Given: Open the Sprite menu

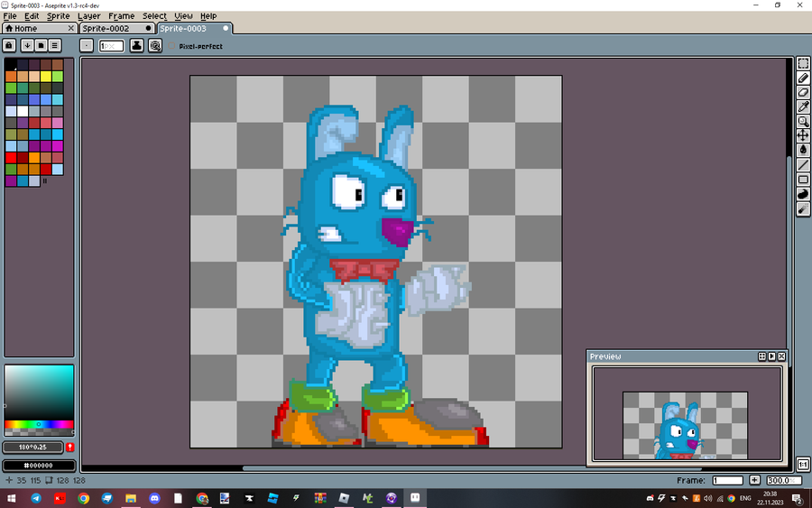Looking at the screenshot, I should tap(58, 16).
